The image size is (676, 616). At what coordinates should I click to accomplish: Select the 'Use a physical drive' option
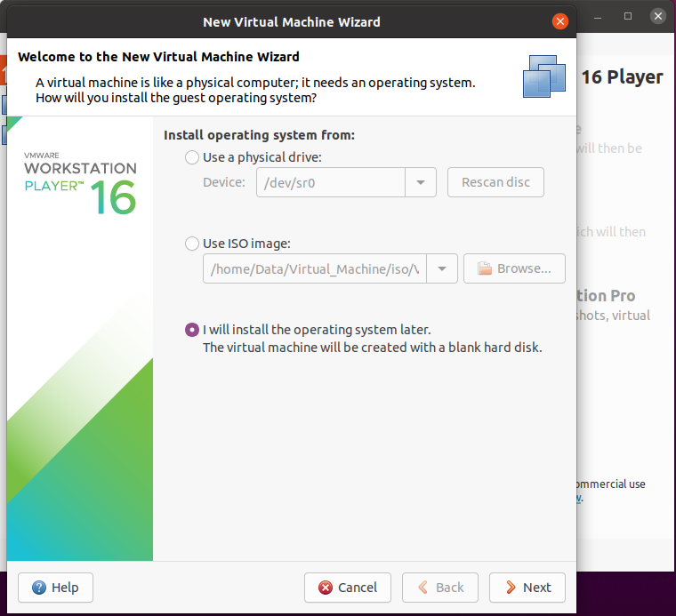point(192,157)
